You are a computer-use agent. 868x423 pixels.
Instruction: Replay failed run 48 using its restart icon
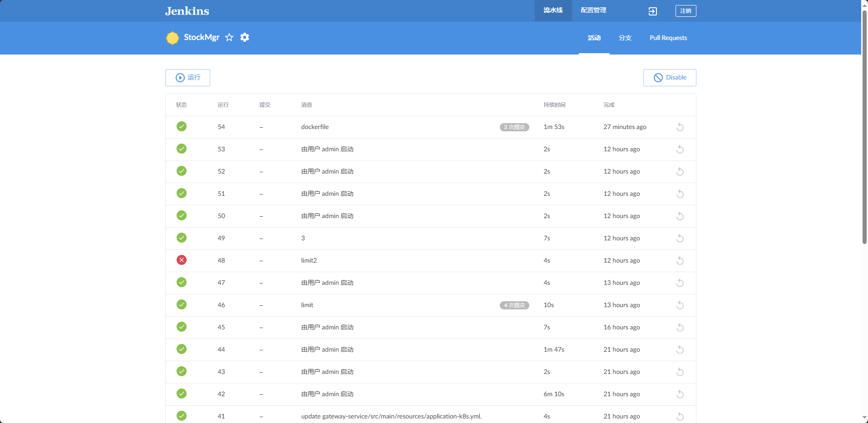click(x=680, y=260)
